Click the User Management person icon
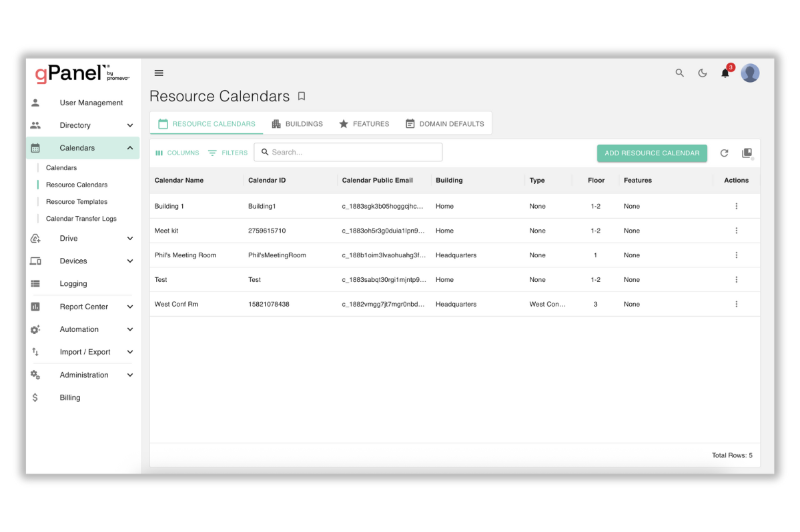 [x=35, y=103]
